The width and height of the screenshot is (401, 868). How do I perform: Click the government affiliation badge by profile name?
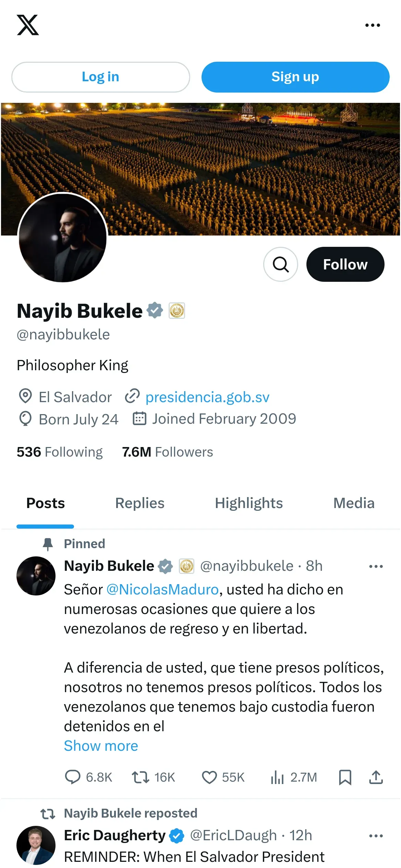177,311
